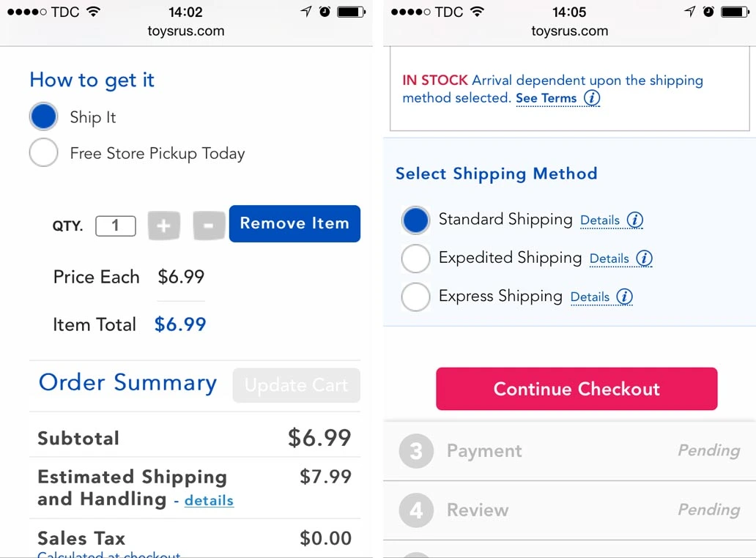Select Standard Shipping method
Viewport: 756px width, 558px height.
pyautogui.click(x=416, y=220)
